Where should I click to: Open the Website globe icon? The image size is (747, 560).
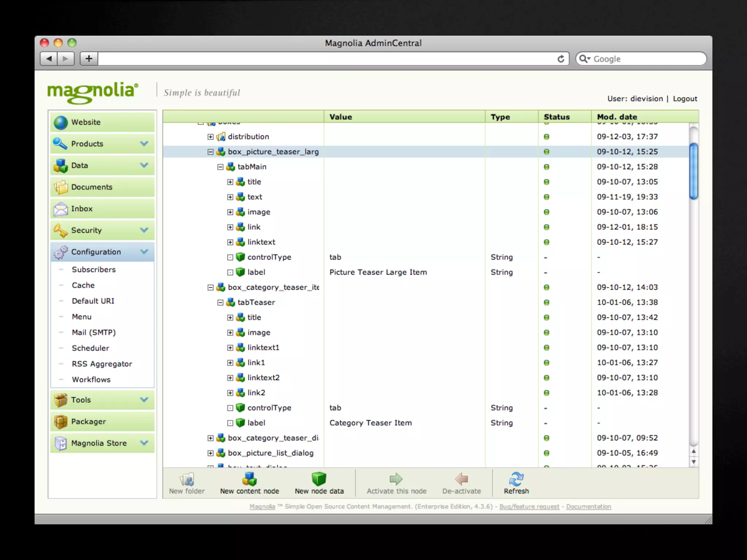coord(61,122)
